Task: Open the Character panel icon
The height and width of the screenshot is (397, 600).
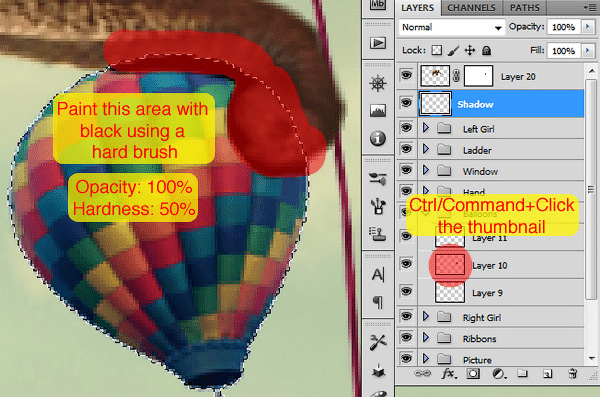Action: click(x=378, y=274)
